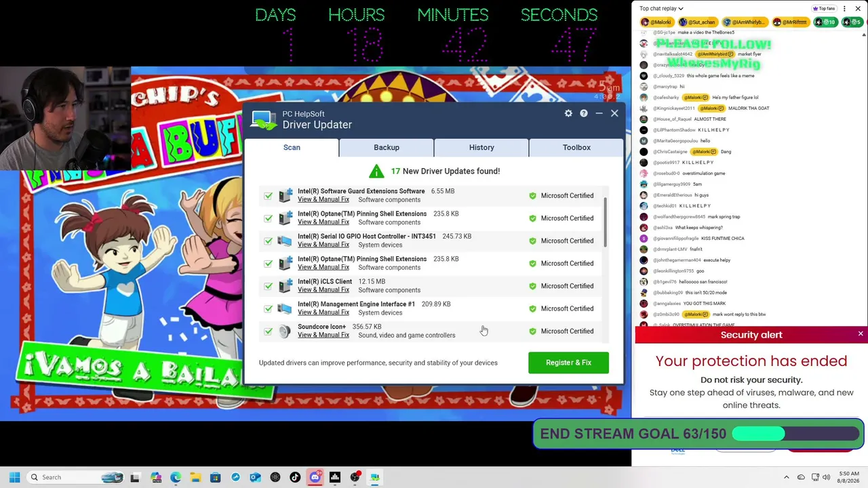This screenshot has width=868, height=488.
Task: Open chat more options menu (three dots)
Action: pos(844,9)
